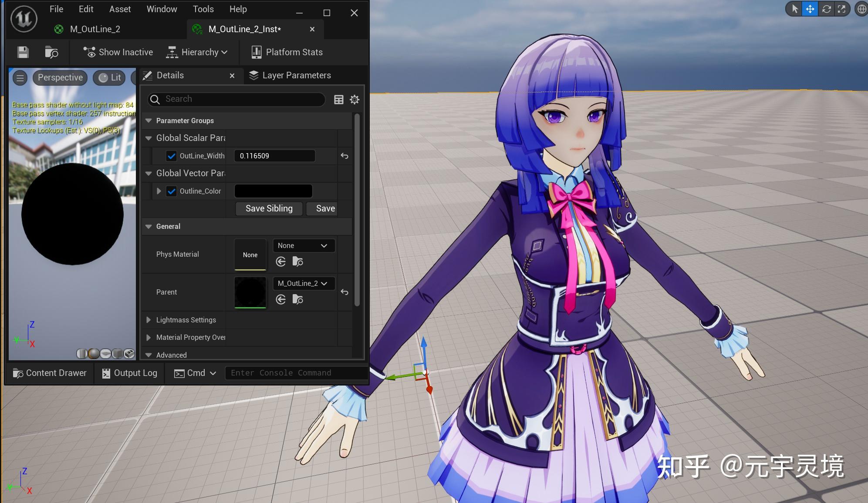
Task: Click the Save Sibling button
Action: click(269, 208)
